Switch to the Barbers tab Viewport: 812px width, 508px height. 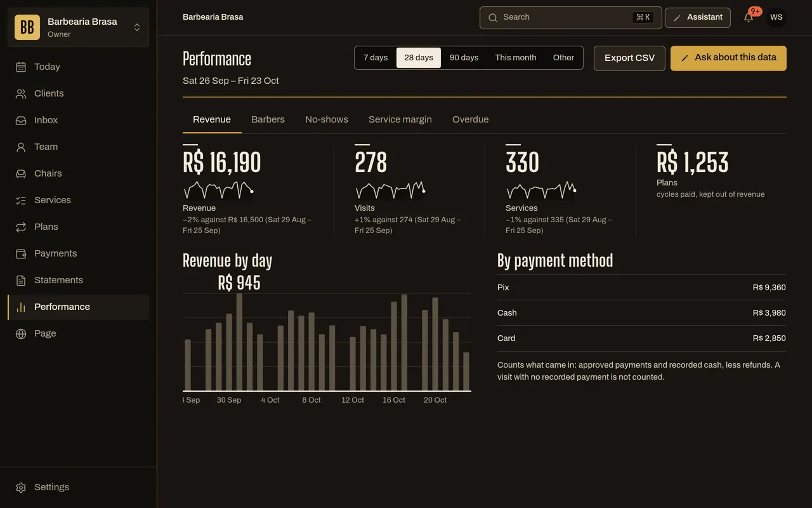coord(268,119)
